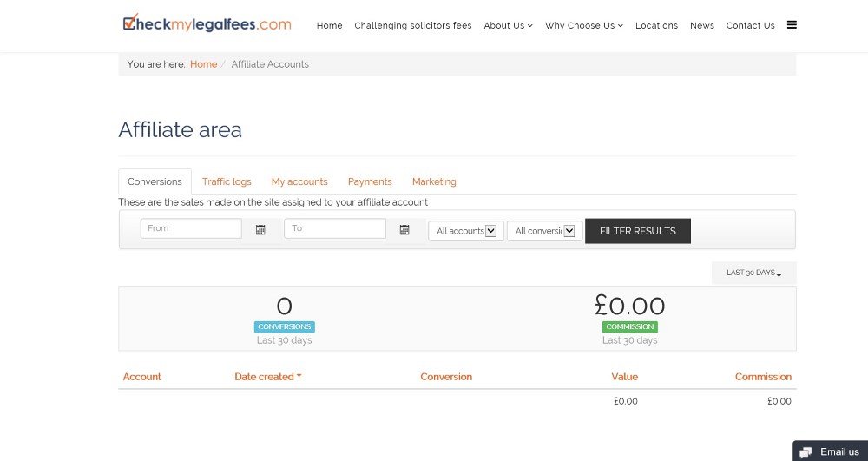Open the From date calendar picker

pos(260,230)
